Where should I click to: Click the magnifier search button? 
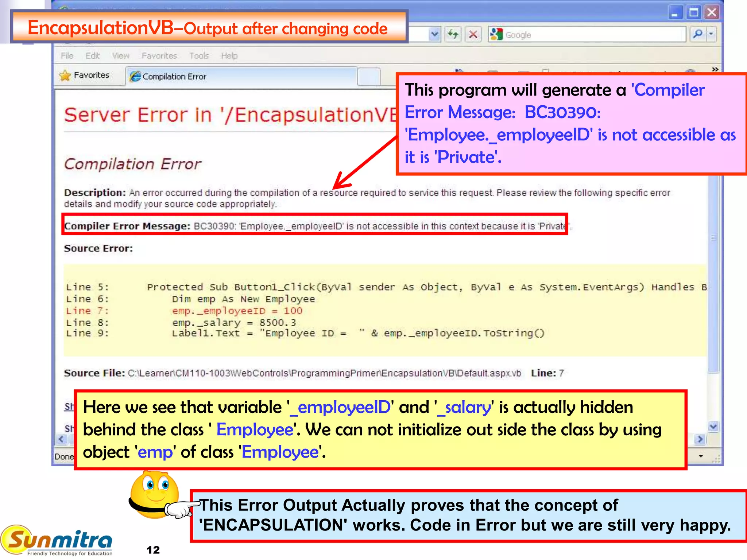pos(697,34)
